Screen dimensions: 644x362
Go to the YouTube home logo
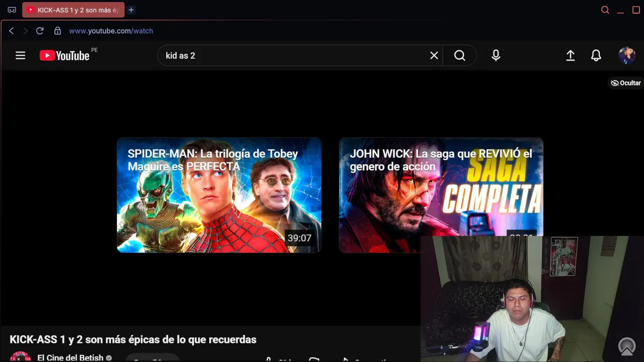[65, 56]
